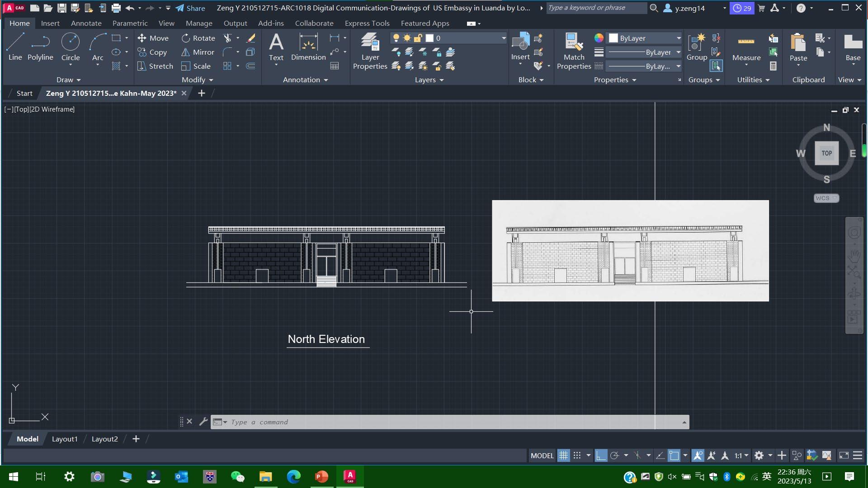868x488 pixels.
Task: Toggle object snap in status bar
Action: pos(674,455)
